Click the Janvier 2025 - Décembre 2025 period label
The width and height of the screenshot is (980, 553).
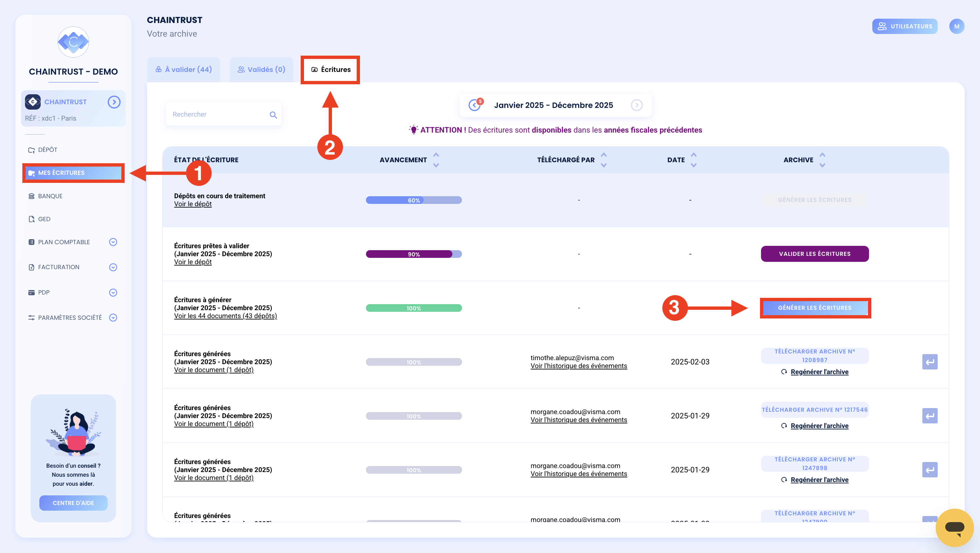click(x=554, y=105)
